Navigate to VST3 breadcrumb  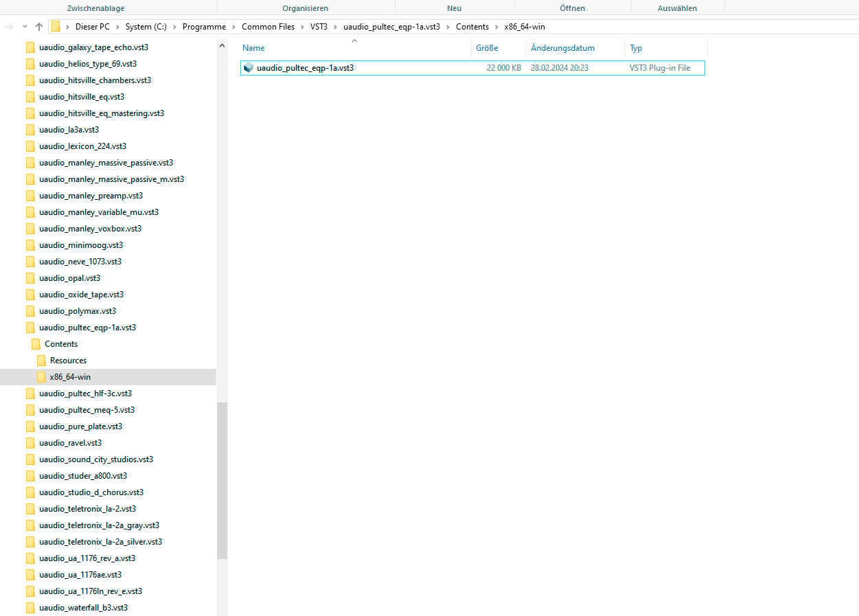coord(319,27)
